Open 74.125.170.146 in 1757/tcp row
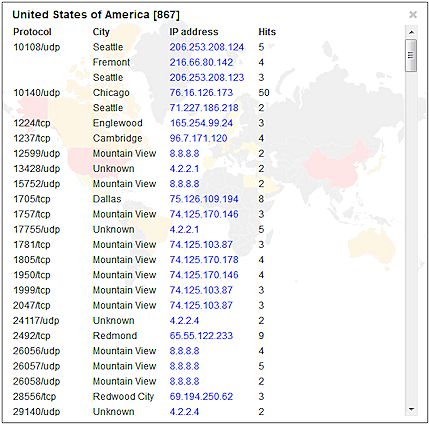The width and height of the screenshot is (429, 424). click(204, 214)
